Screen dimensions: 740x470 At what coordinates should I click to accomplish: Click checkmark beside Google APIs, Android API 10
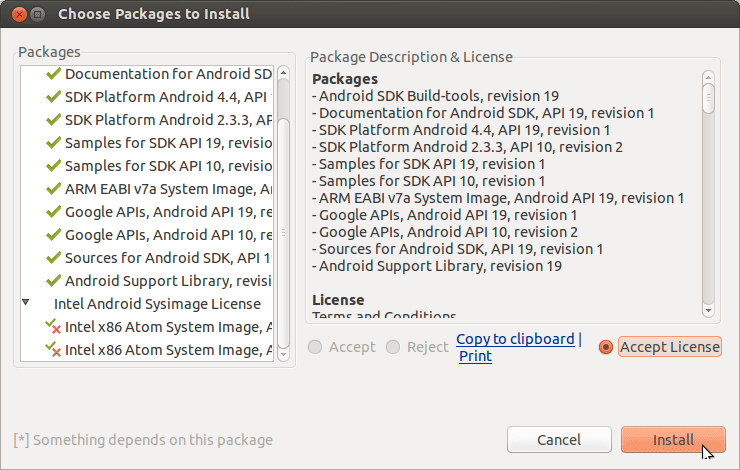(x=53, y=235)
